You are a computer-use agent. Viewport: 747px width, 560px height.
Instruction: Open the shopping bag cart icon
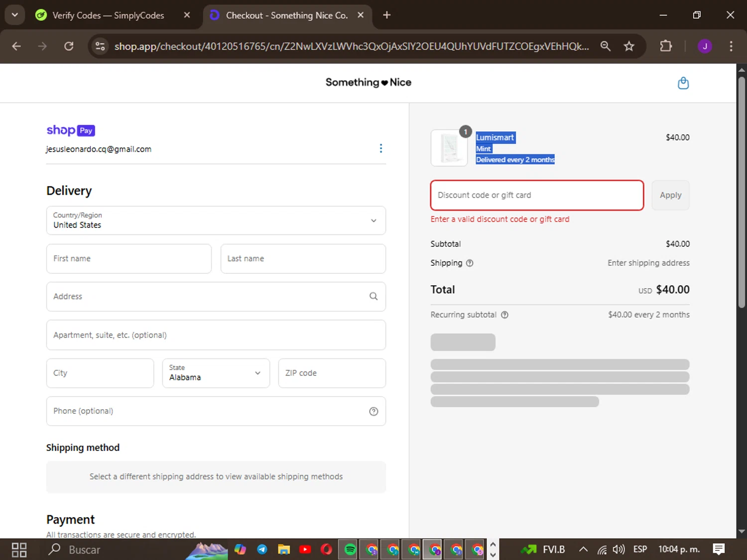click(x=683, y=83)
